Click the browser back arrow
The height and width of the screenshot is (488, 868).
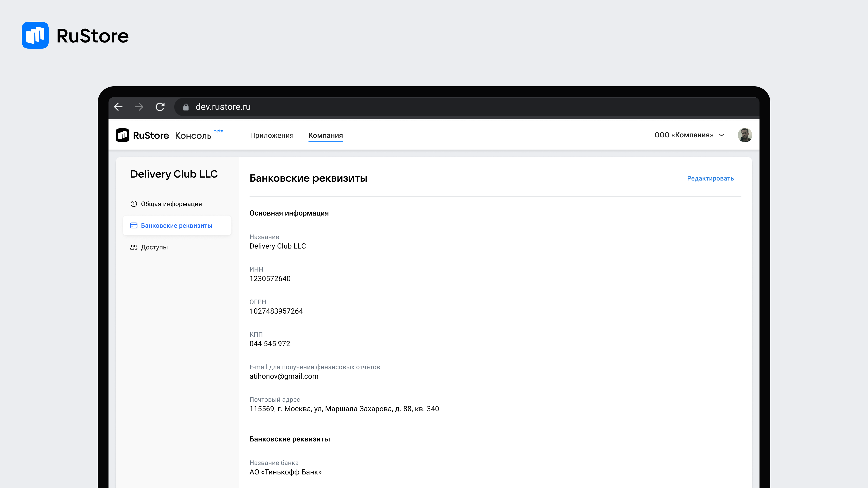[x=118, y=107]
